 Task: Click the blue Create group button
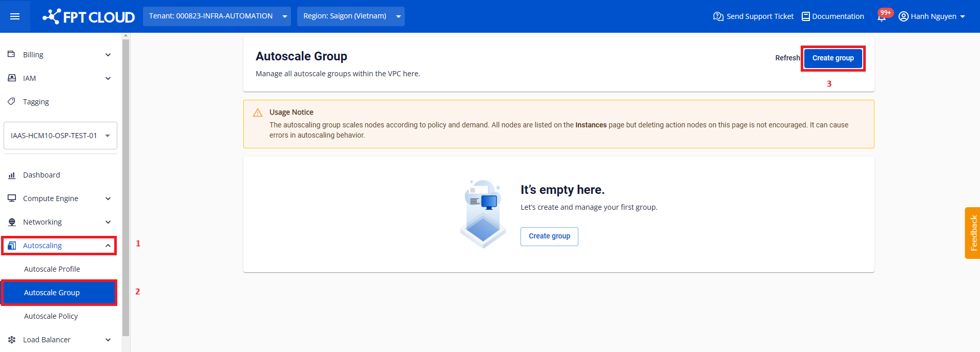[832, 58]
